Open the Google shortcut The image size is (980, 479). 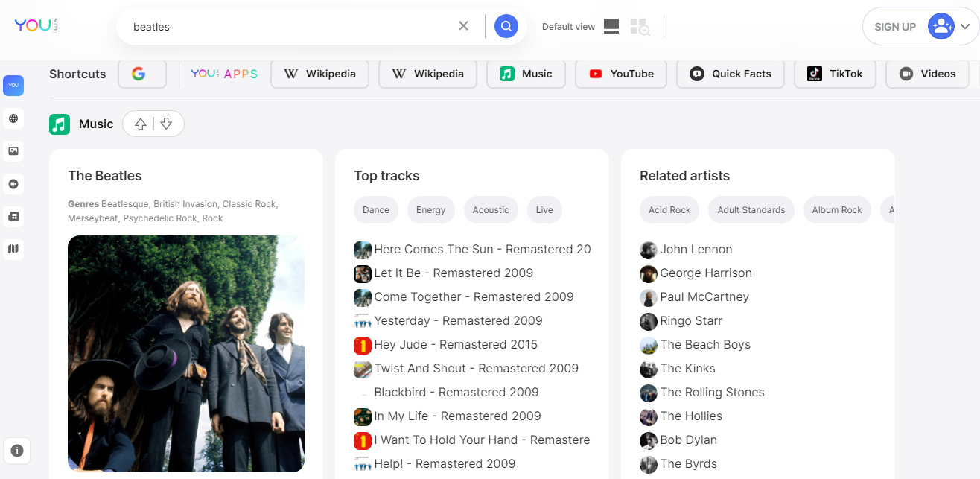(142, 74)
